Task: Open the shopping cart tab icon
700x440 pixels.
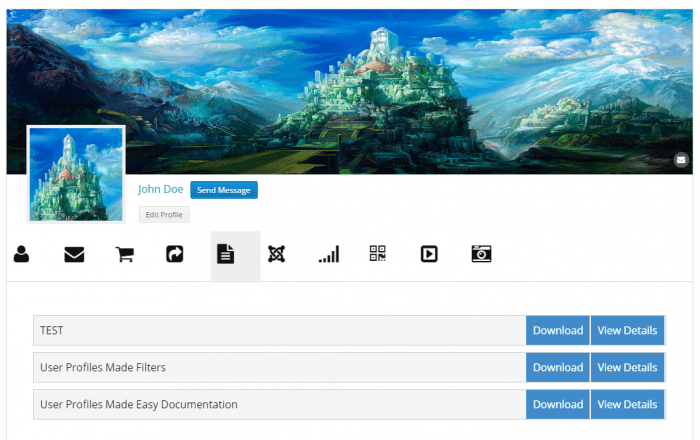Action: (x=125, y=254)
